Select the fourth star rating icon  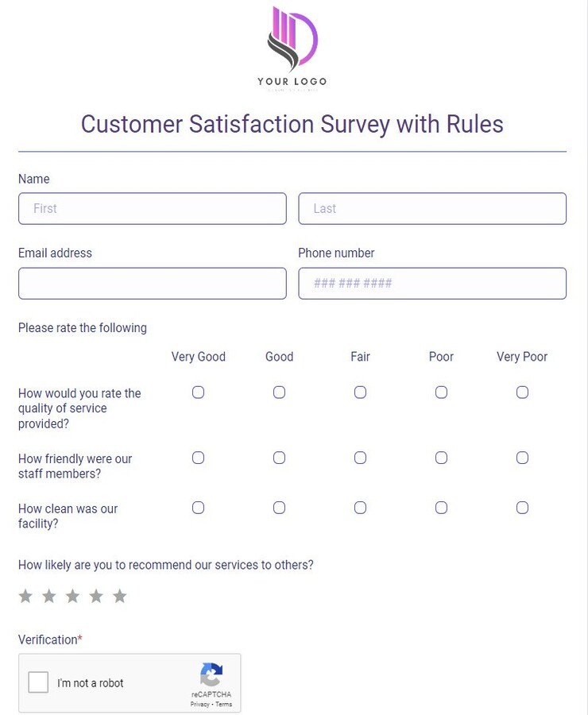(96, 594)
